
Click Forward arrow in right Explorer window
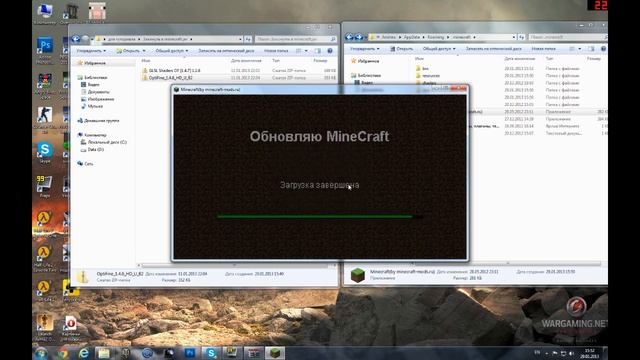[359, 37]
